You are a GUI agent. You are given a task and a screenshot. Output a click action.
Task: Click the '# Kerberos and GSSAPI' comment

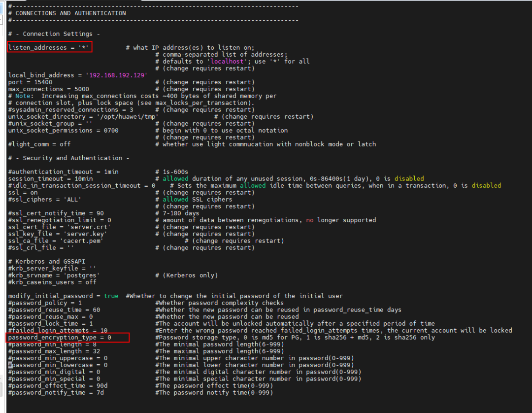pos(46,262)
